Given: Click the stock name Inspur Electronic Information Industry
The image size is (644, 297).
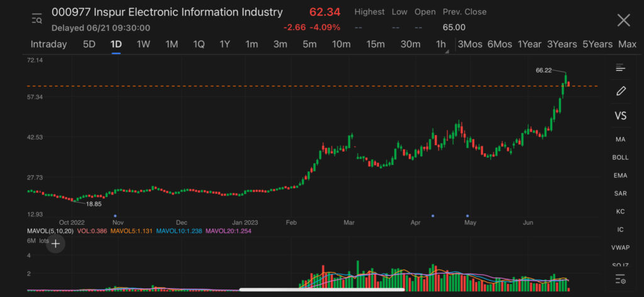Looking at the screenshot, I should [x=188, y=13].
